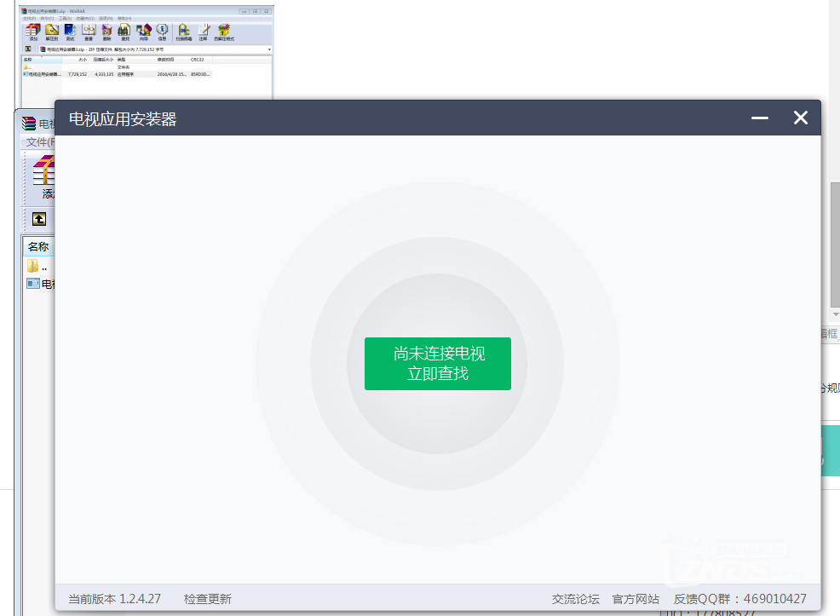The width and height of the screenshot is (840, 616).
Task: Click the WinRAR title bar icon of the large window behind
Action: [29, 124]
